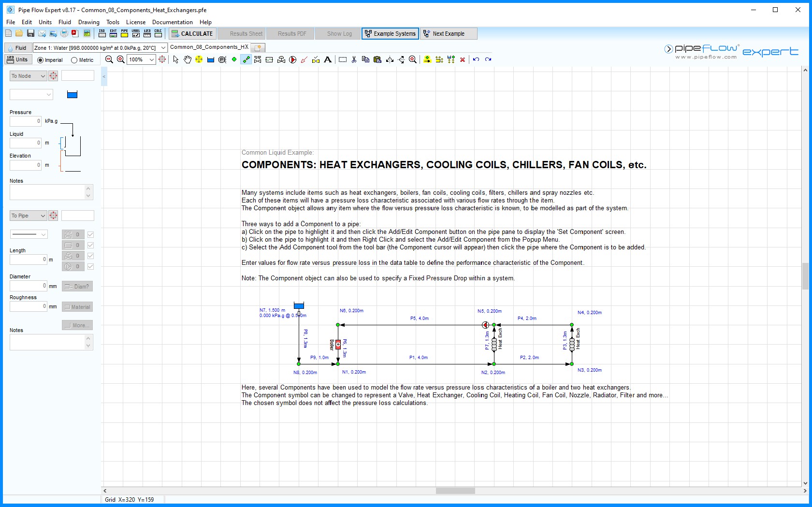Click the vertical scrollbar thumb
This screenshot has width=812, height=507.
coord(805,276)
